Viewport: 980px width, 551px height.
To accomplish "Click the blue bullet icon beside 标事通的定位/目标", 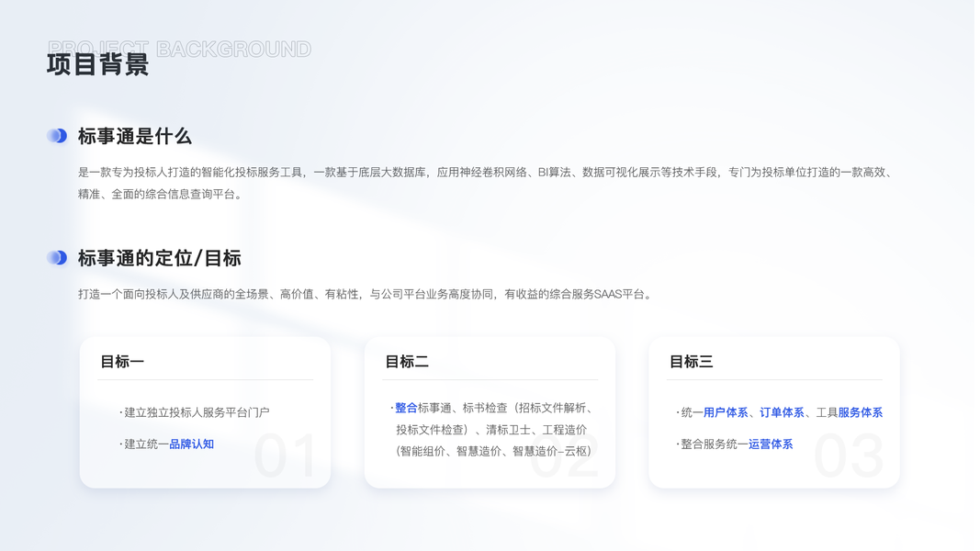I will pos(57,257).
